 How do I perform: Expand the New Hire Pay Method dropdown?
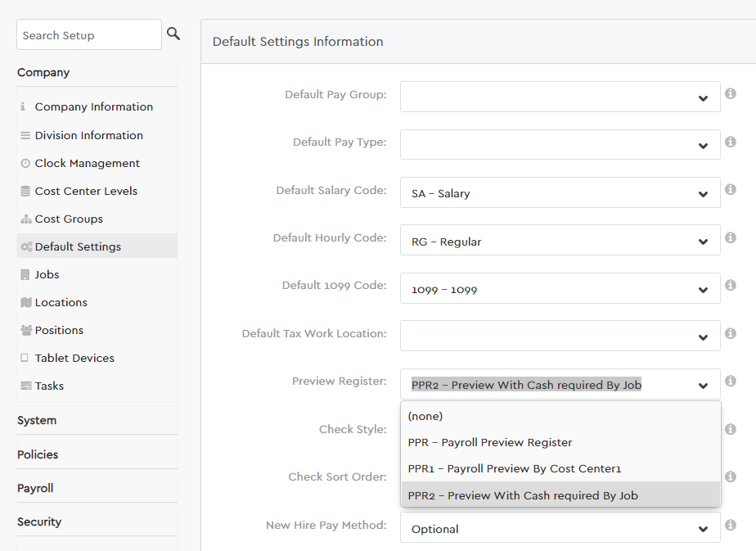[560, 529]
